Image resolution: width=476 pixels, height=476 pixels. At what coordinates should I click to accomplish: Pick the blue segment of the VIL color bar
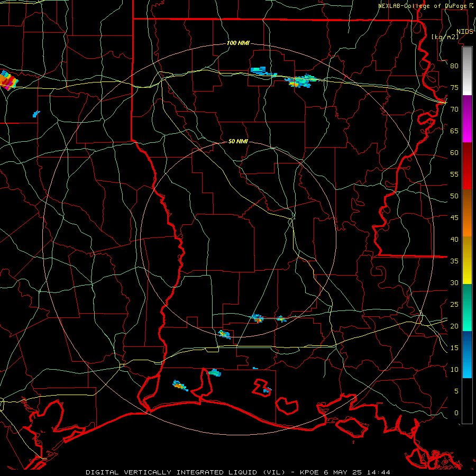coord(467,354)
